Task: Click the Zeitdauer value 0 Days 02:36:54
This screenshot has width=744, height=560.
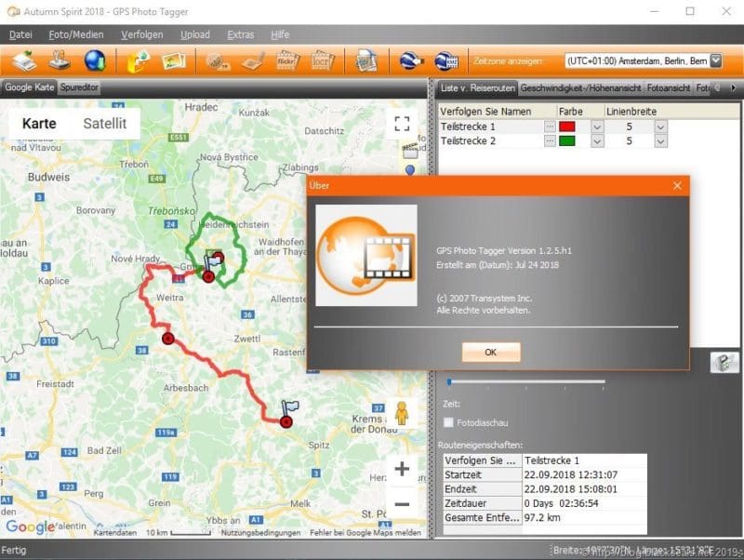Action: pyautogui.click(x=561, y=503)
